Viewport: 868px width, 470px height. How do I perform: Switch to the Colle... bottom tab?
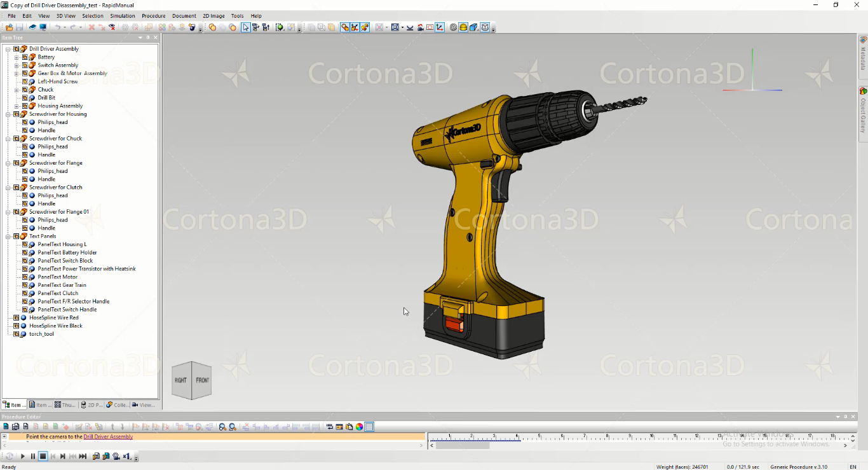click(117, 404)
